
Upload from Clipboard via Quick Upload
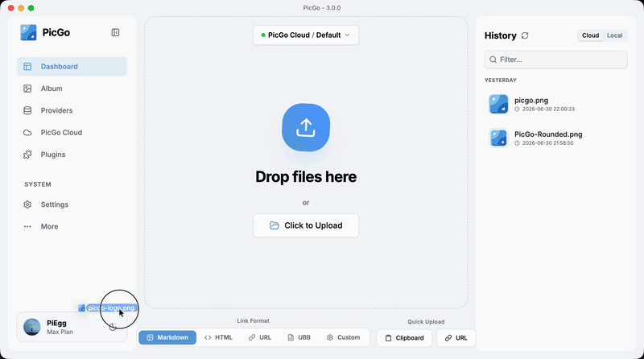404,337
